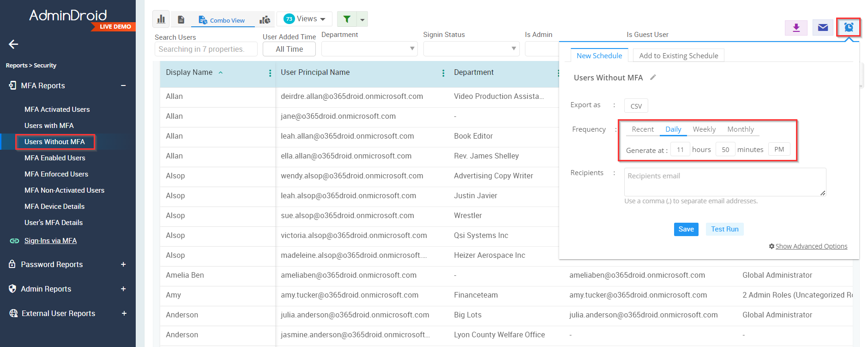Viewport: 868px width, 347px height.
Task: Click the Test Run button
Action: pyautogui.click(x=724, y=229)
